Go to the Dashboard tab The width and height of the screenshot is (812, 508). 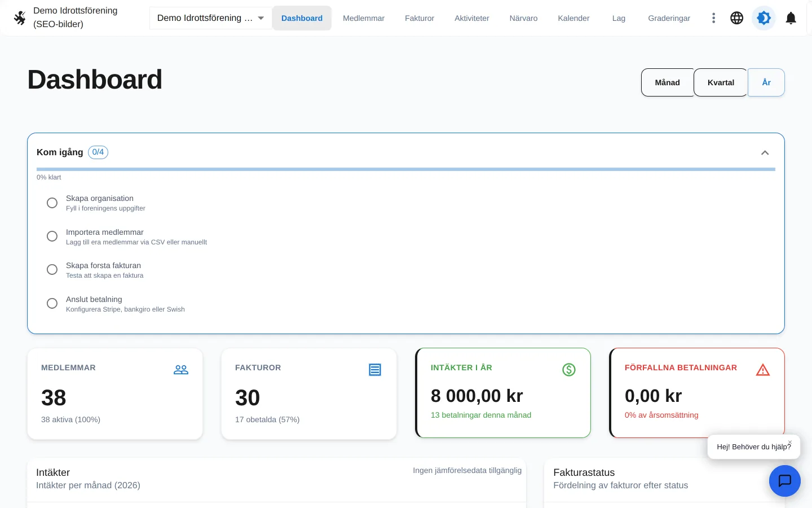(x=302, y=18)
